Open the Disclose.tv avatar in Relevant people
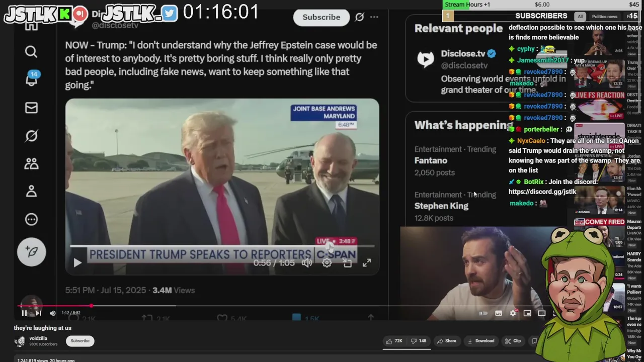The height and width of the screenshot is (362, 644). click(x=426, y=59)
